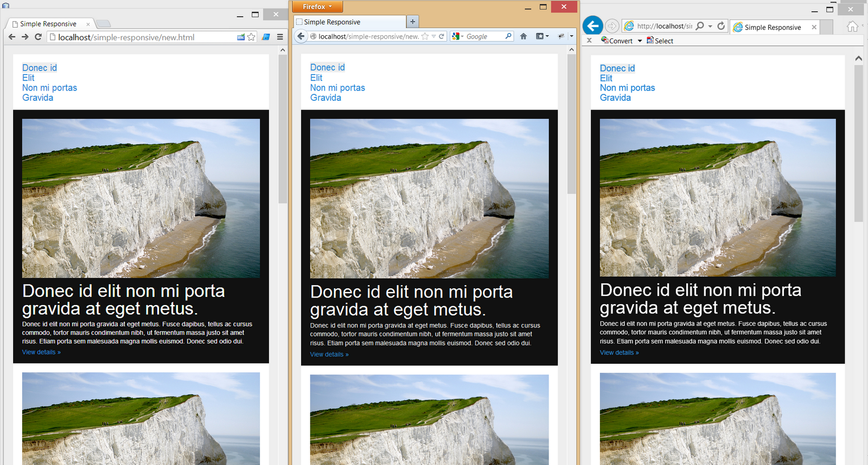868x465 pixels.
Task: Close the IE Convert toolbar
Action: click(589, 40)
